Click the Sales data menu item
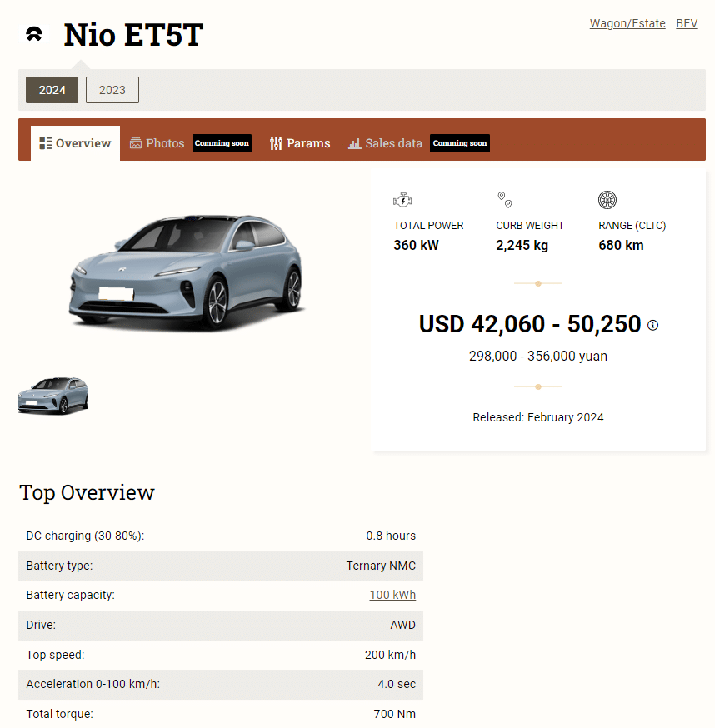 pyautogui.click(x=392, y=142)
